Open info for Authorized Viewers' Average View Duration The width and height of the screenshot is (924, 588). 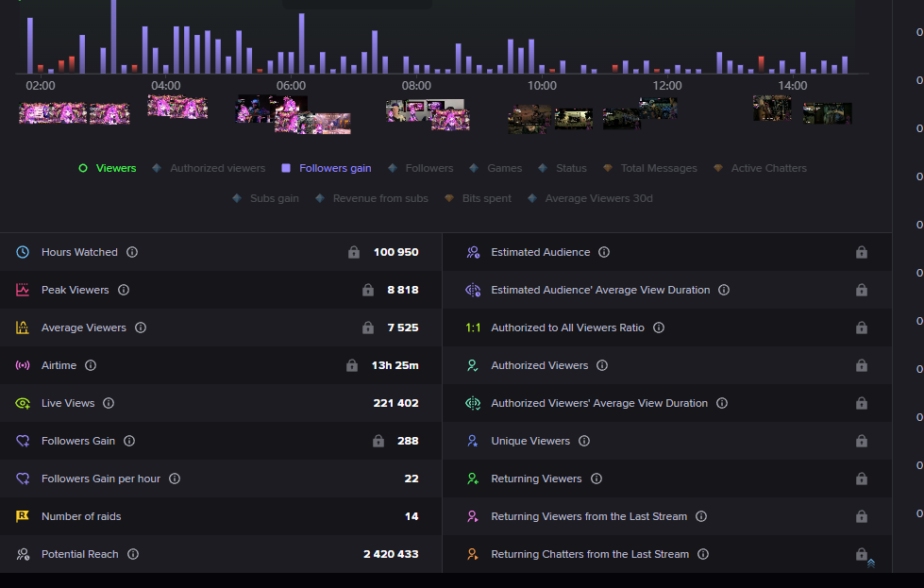(722, 403)
